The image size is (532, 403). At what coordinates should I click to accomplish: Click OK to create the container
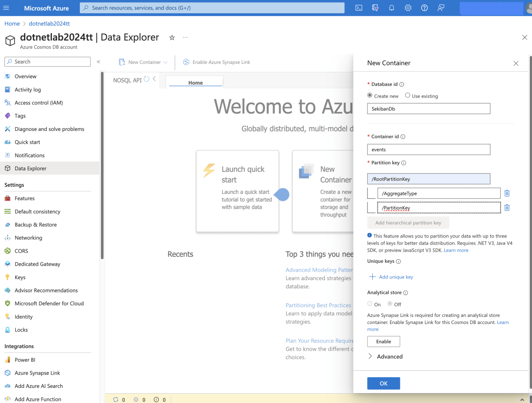pyautogui.click(x=383, y=383)
